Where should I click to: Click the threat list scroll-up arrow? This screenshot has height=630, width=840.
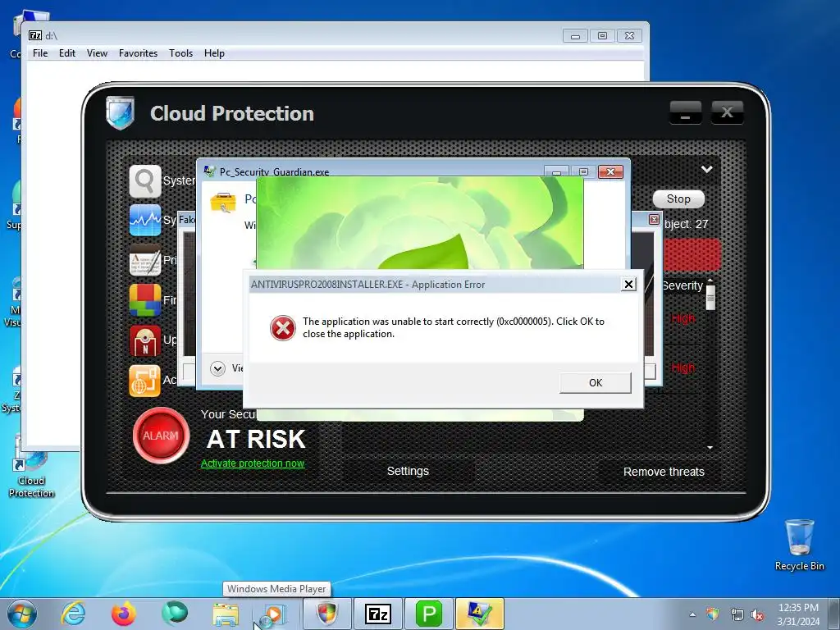[710, 281]
